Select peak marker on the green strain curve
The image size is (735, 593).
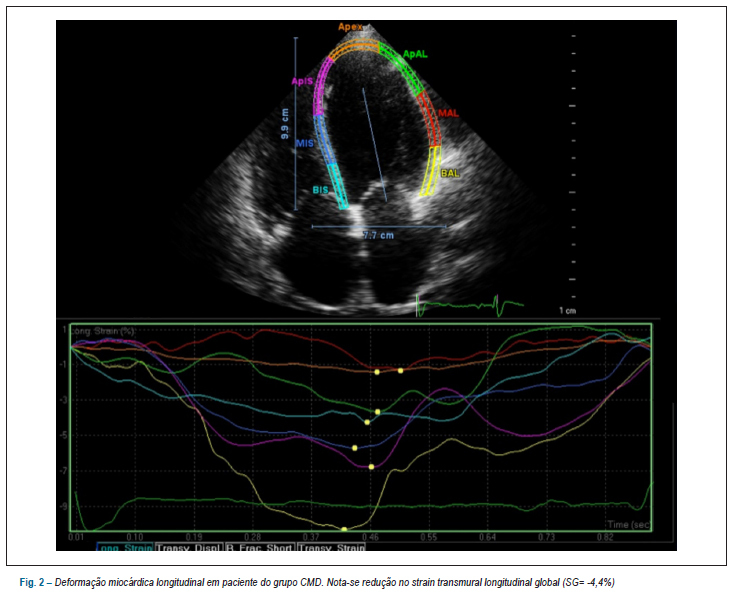click(x=378, y=412)
